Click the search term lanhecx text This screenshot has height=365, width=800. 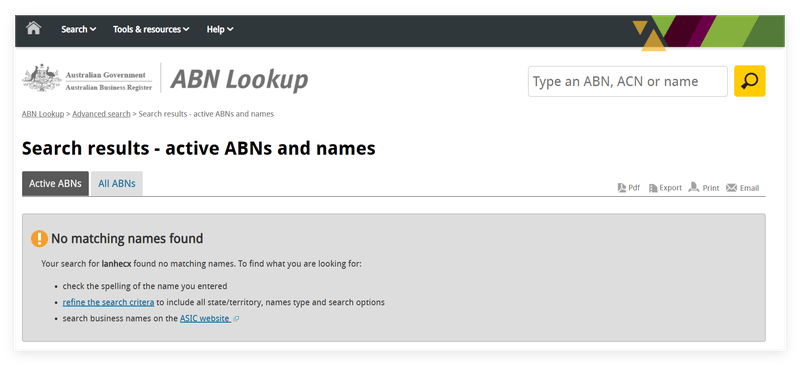tap(117, 264)
